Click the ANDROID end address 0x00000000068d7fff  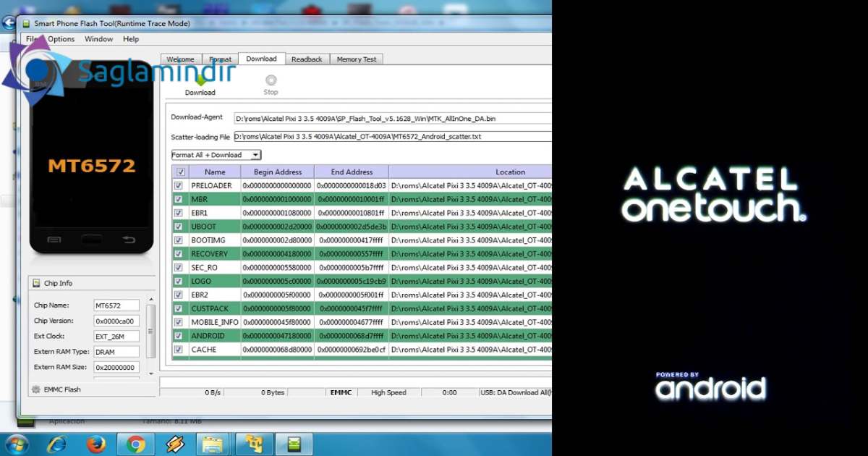click(x=352, y=336)
